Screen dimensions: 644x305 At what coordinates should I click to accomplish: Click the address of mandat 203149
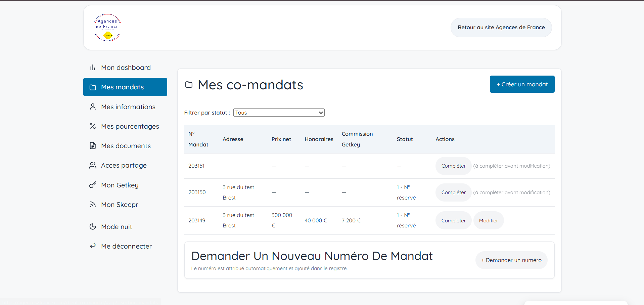[x=238, y=220]
